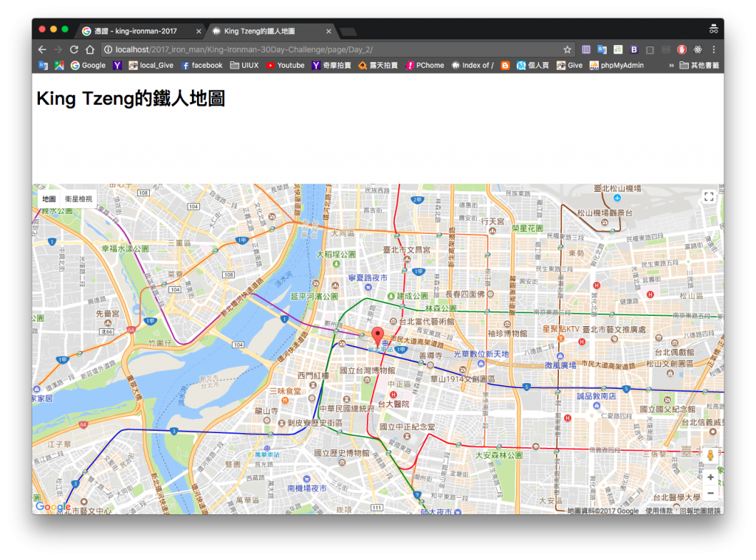The width and height of the screenshot is (756, 560).
Task: Click the 大安森林公園 map label
Action: pos(499,455)
